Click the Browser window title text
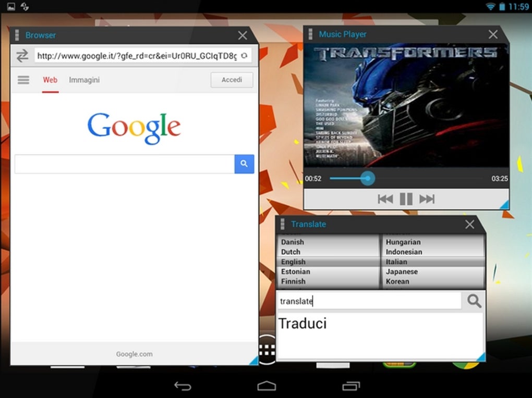532x398 pixels. [40, 35]
